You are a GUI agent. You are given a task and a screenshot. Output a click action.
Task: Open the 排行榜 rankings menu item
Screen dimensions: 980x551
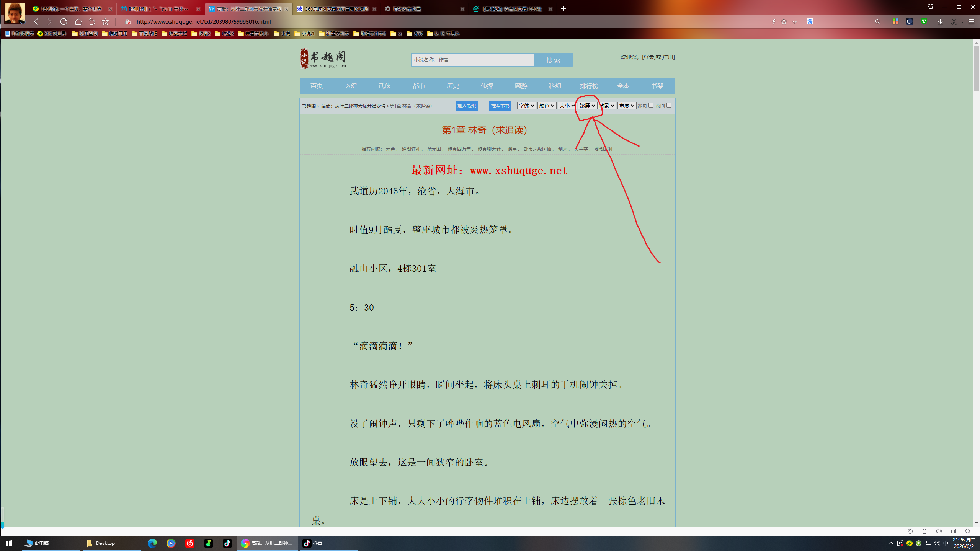589,86
